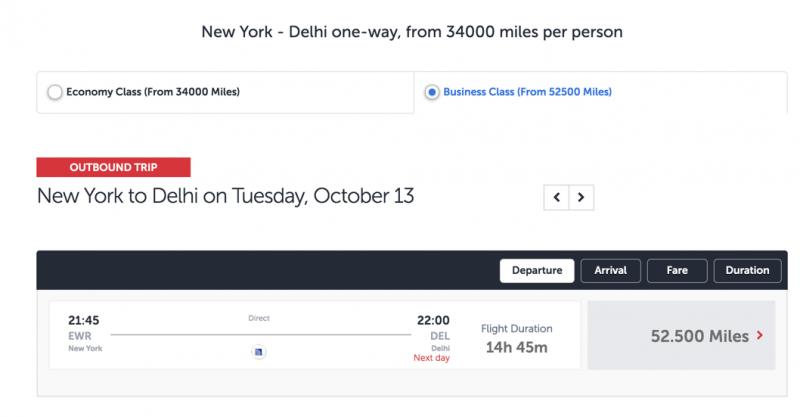Image resolution: width=800 pixels, height=417 pixels.
Task: Click Business Class (From 52500 Miles) label
Action: [528, 92]
